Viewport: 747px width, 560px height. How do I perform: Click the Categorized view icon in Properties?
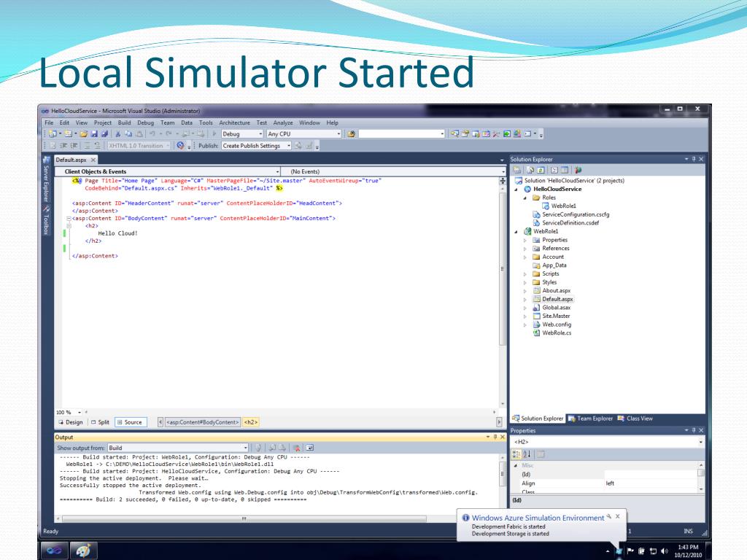tap(516, 454)
